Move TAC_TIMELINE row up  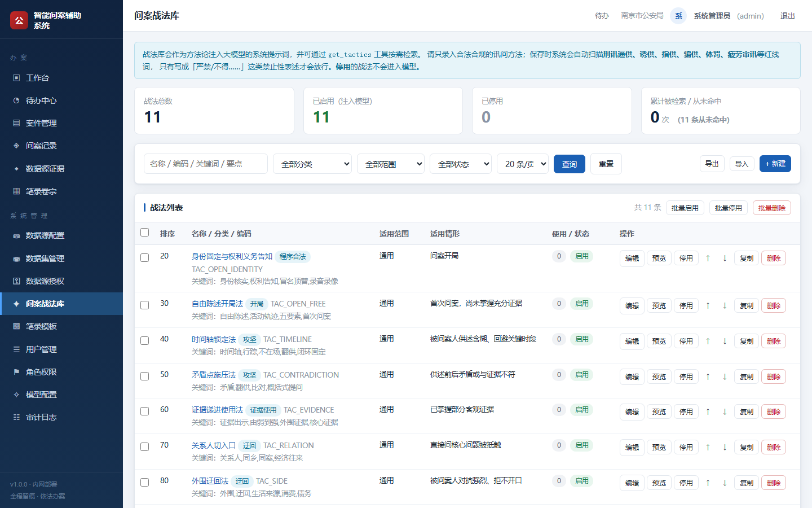pos(708,341)
